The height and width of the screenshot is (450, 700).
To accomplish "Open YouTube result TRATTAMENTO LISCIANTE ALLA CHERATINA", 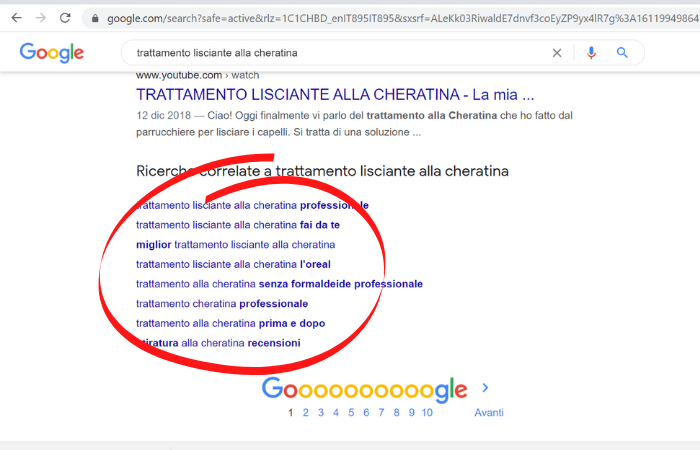I will point(334,96).
